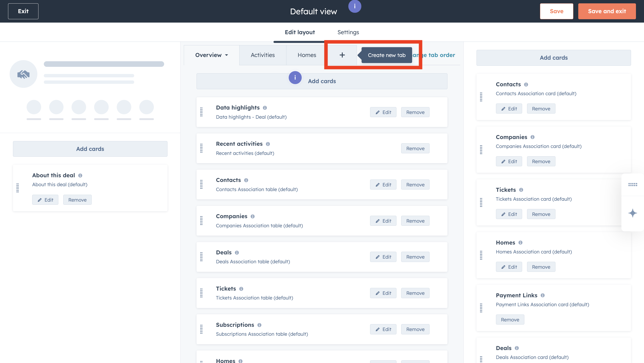Click the purple info badge near Default view
Image resolution: width=644 pixels, height=363 pixels.
[x=354, y=6]
